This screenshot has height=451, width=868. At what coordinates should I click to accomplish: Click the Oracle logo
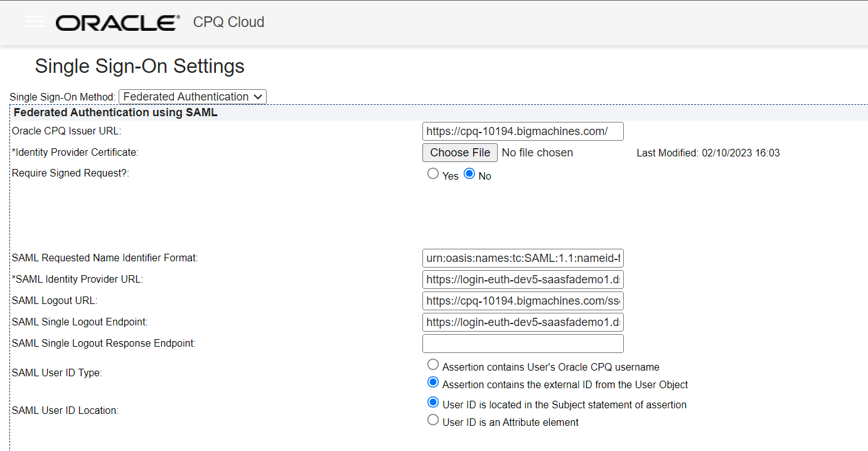point(116,21)
